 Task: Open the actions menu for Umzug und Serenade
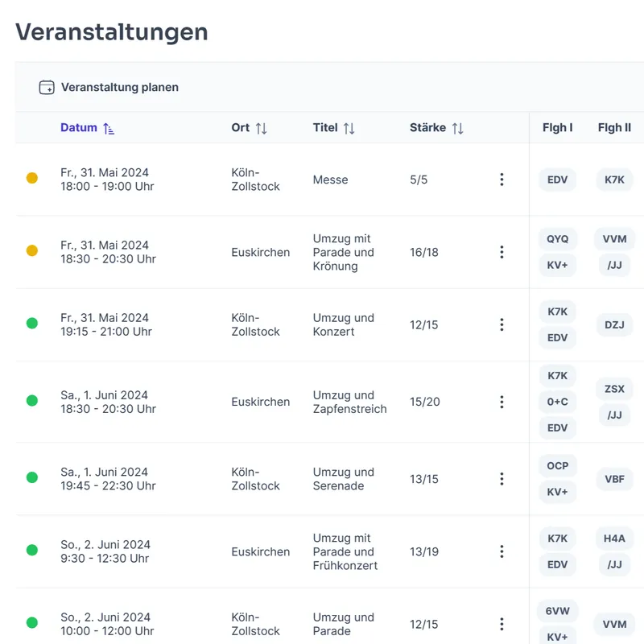point(502,478)
